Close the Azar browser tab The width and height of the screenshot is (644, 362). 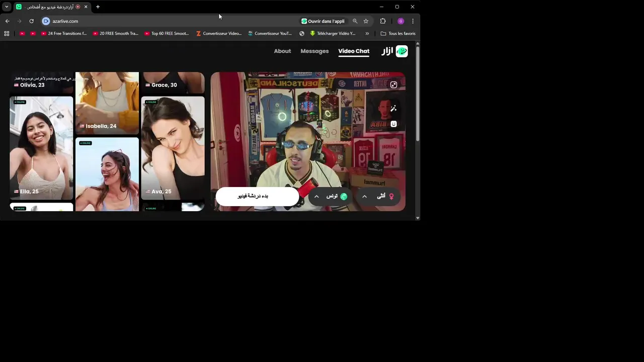click(x=86, y=7)
